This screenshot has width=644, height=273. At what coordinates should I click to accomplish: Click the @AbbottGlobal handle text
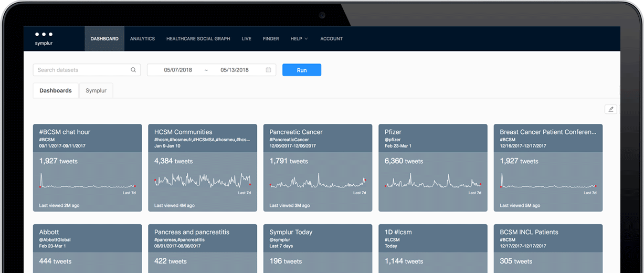click(55, 240)
